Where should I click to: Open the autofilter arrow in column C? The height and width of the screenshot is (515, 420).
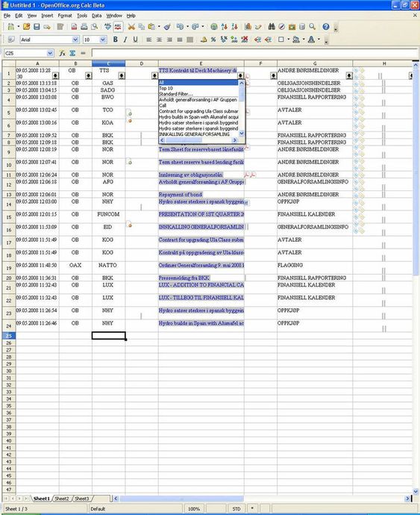tap(122, 76)
